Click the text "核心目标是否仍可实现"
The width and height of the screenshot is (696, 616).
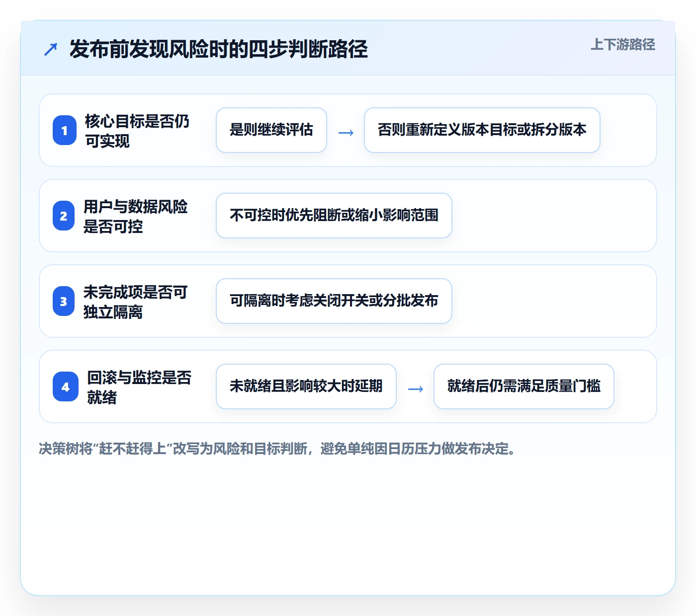click(x=137, y=131)
